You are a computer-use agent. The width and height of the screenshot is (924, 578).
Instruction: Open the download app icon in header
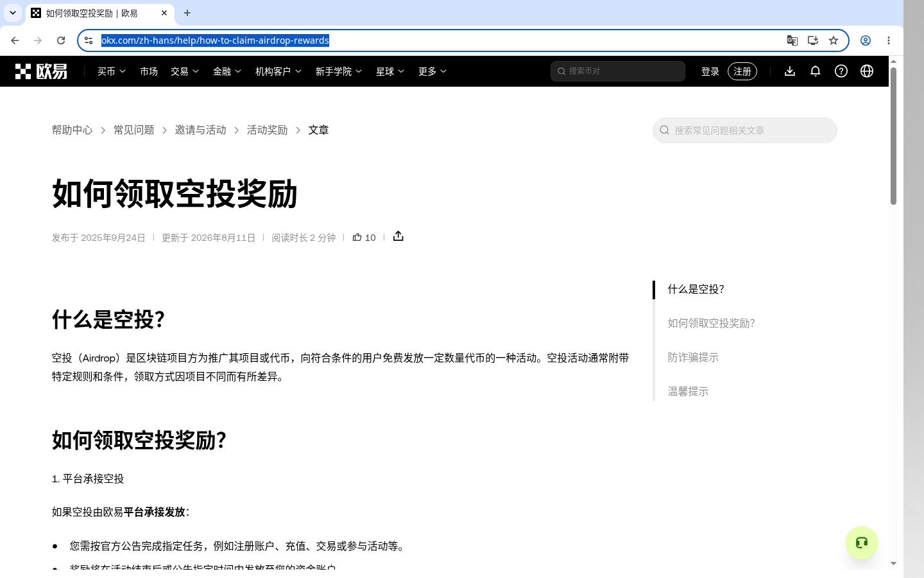(x=790, y=71)
